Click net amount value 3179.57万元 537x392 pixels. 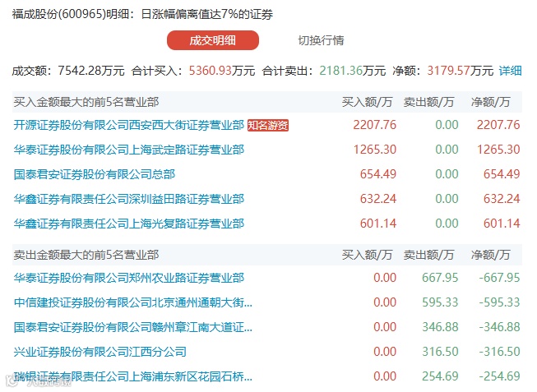coord(460,71)
